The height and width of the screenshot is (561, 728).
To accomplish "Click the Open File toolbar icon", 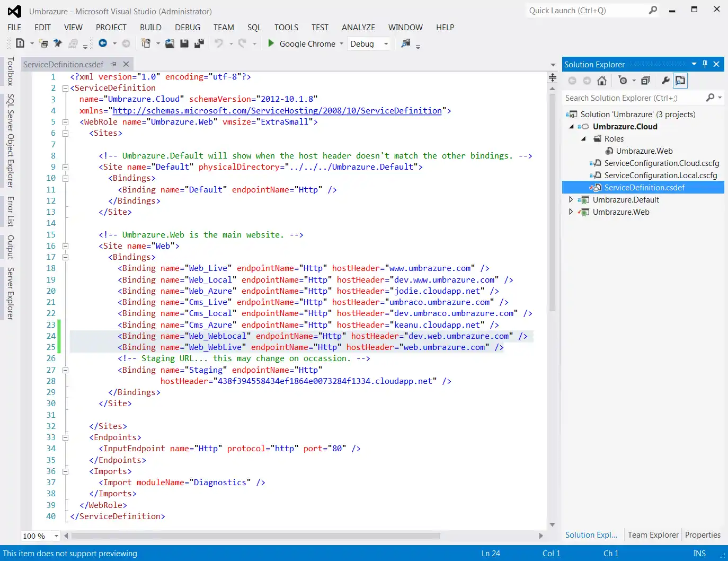I will click(x=170, y=43).
